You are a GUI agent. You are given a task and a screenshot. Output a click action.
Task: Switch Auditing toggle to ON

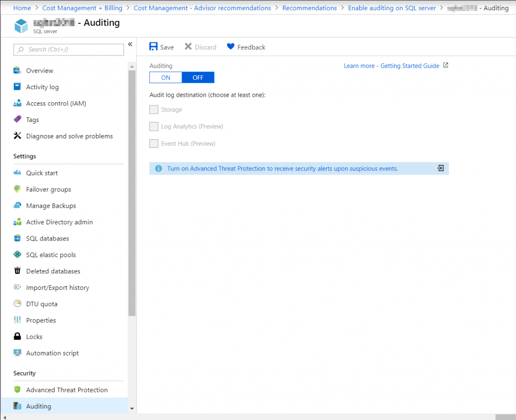(165, 77)
